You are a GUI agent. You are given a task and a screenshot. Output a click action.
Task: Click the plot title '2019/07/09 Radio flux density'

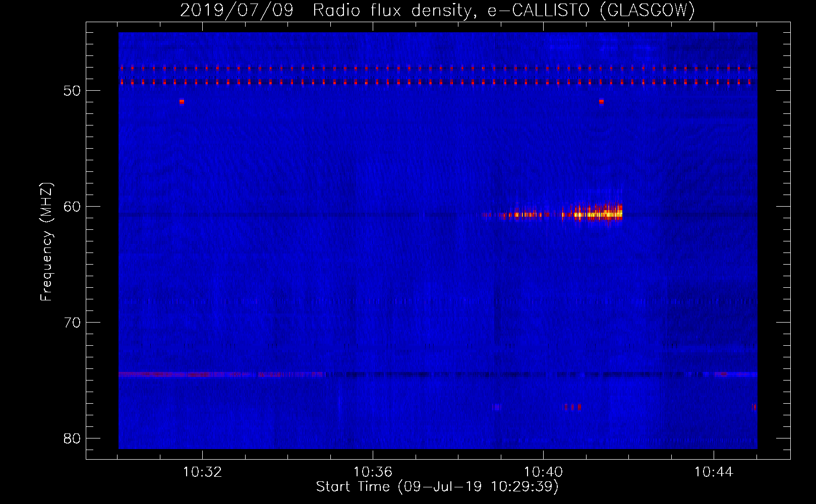pos(437,10)
